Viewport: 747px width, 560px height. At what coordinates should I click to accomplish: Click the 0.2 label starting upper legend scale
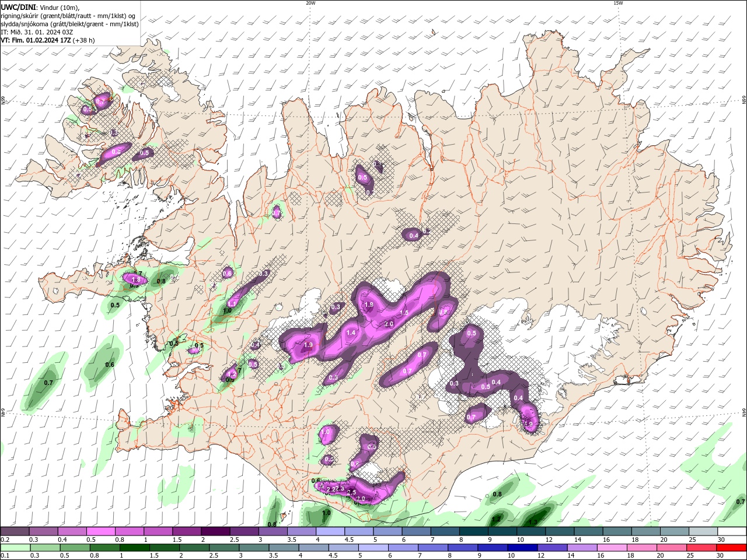[5, 540]
